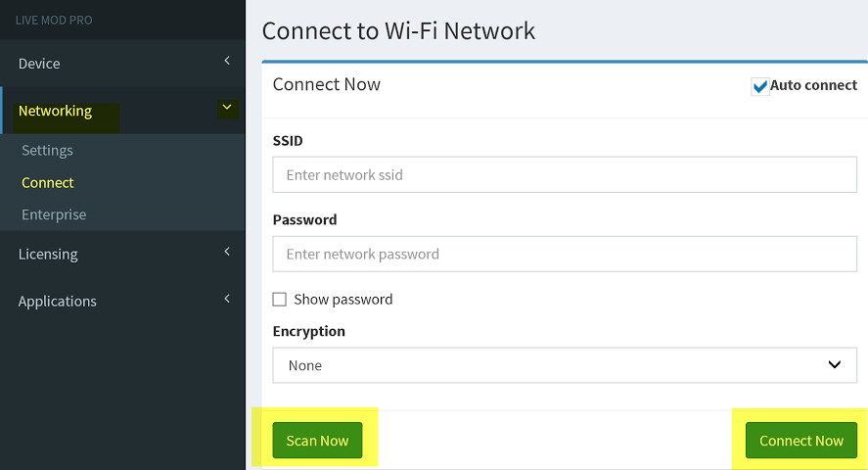The image size is (868, 470).
Task: Collapse the Networking chevron icon
Action: (x=227, y=108)
